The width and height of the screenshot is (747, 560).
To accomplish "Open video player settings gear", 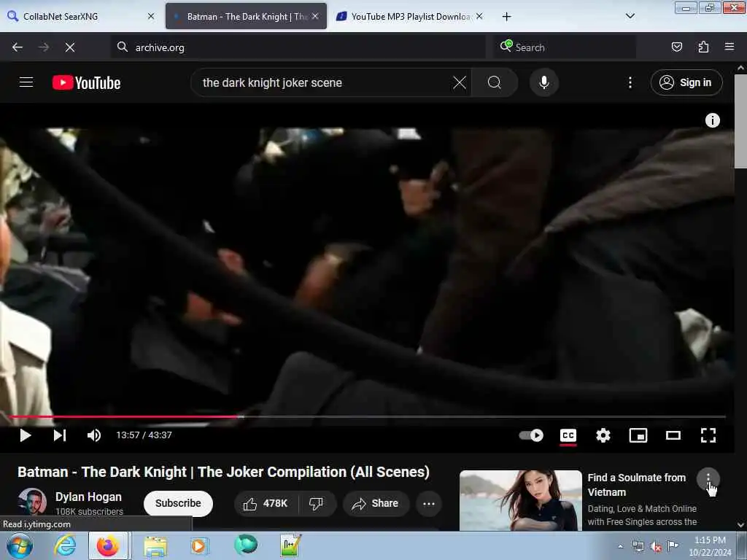I will pos(603,435).
